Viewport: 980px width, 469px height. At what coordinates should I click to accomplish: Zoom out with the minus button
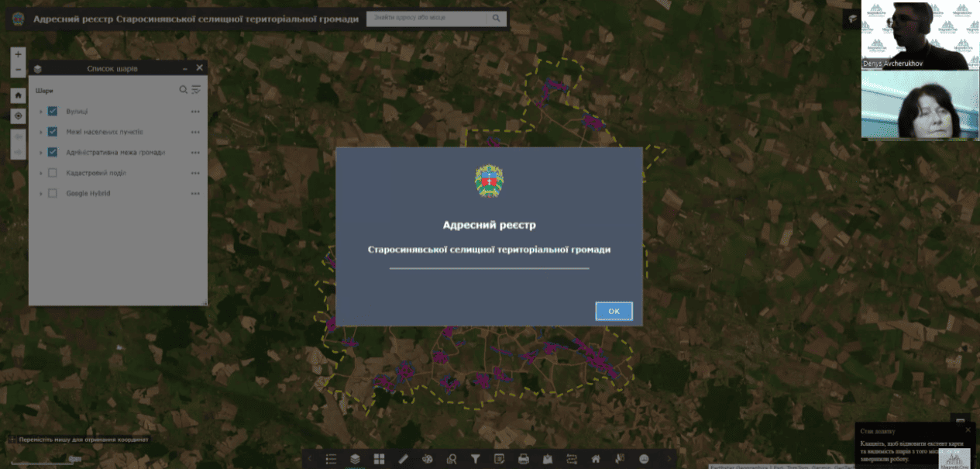point(19,70)
